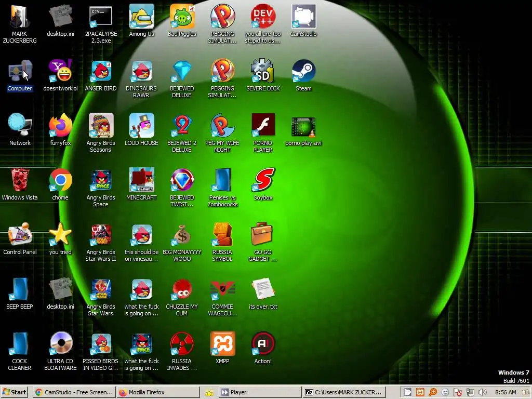This screenshot has height=399, width=532.
Task: Launch the 2PACALYPSE 2.3.exe icon
Action: [x=101, y=24]
